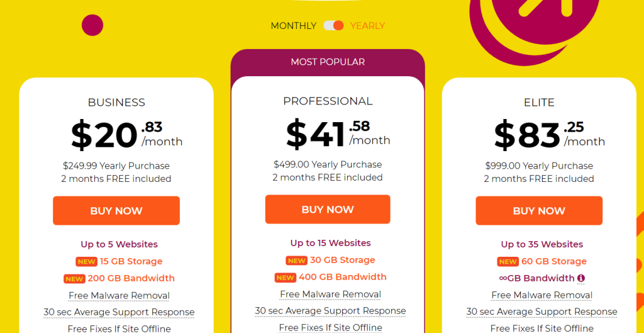Click the PROFESSIONAL plan title
644x333 pixels.
(x=328, y=101)
